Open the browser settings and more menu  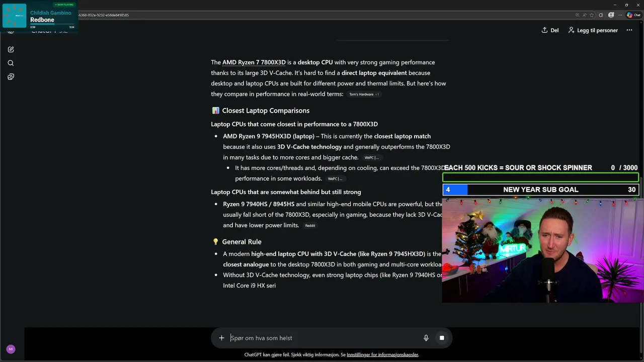point(621,15)
